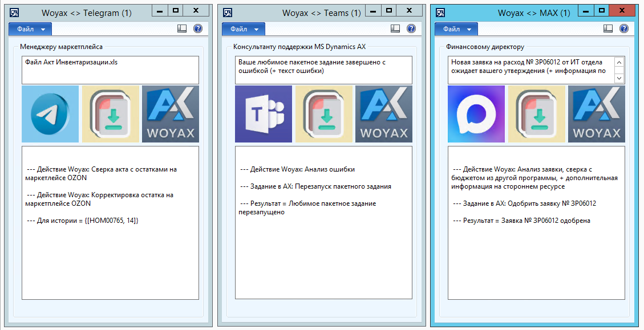Click view layout icon in Teams window

coord(395,28)
